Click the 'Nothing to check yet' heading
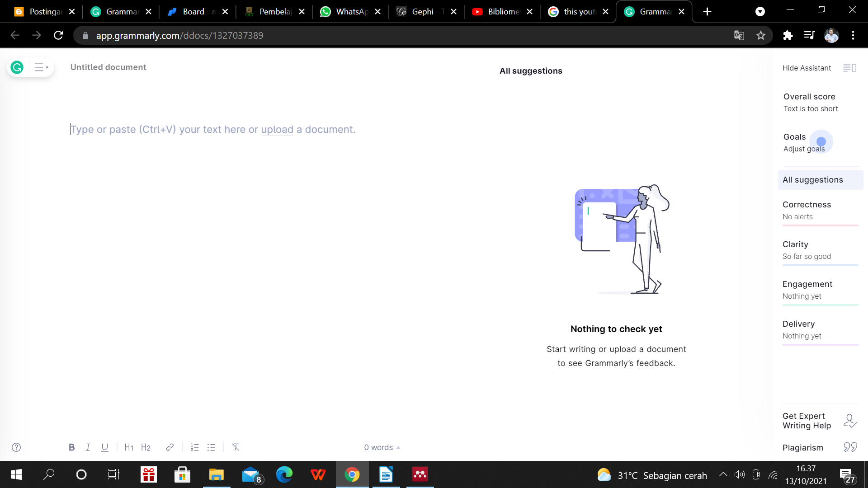 coord(616,329)
